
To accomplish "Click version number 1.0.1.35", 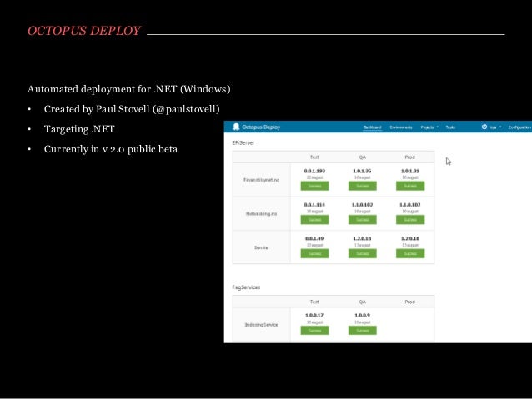I will (x=362, y=171).
